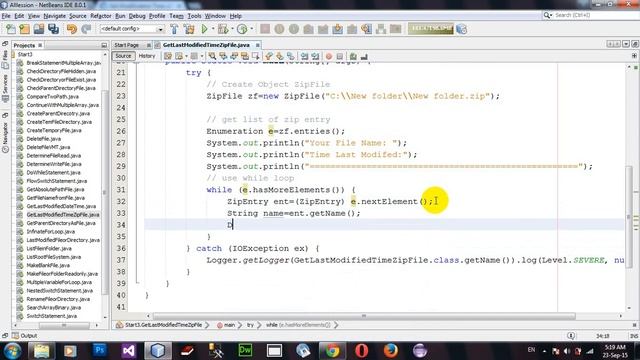Open Firefox from taskbar
Viewport: 640px width, 360px height.
coord(391,351)
